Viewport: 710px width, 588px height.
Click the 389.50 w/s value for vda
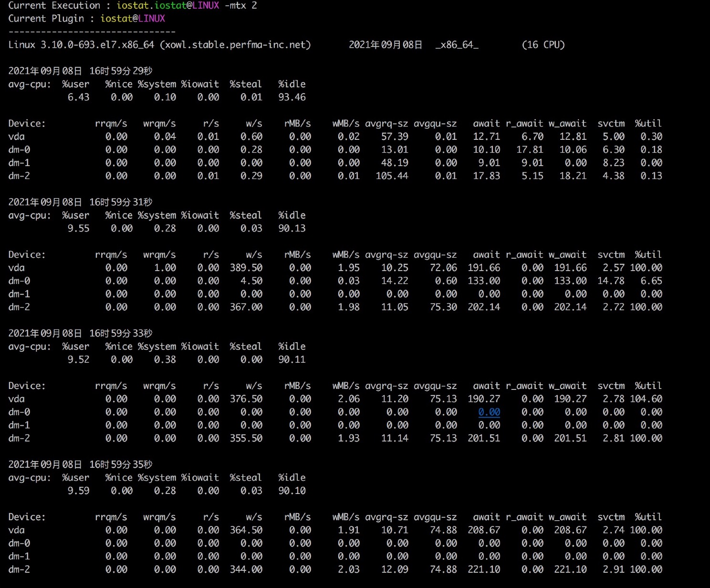246,268
